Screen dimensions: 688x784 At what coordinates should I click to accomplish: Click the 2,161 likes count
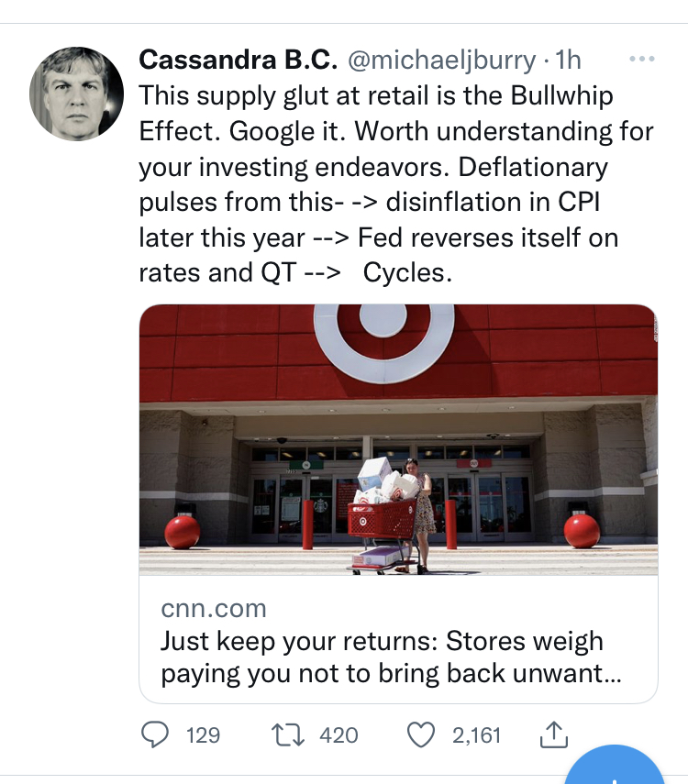tap(476, 734)
